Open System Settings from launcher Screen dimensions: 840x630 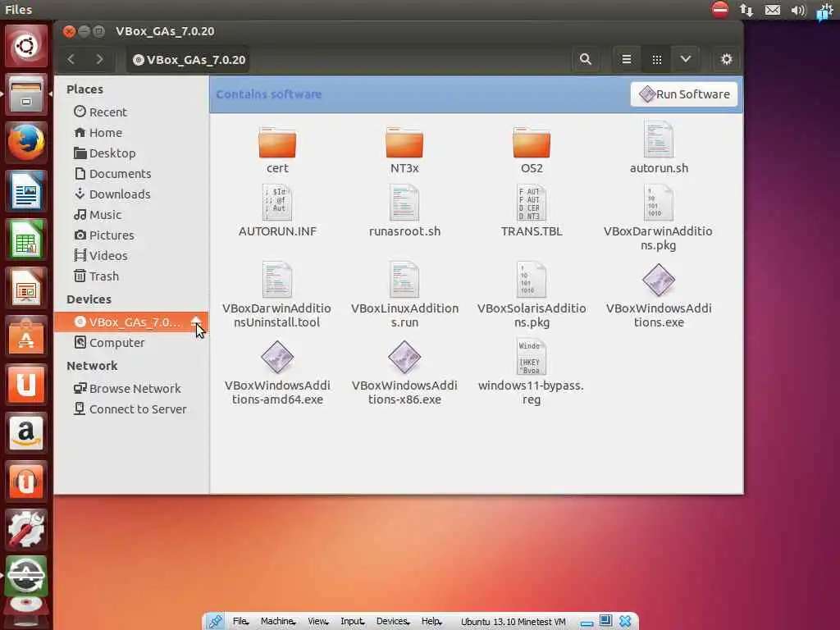click(x=26, y=529)
